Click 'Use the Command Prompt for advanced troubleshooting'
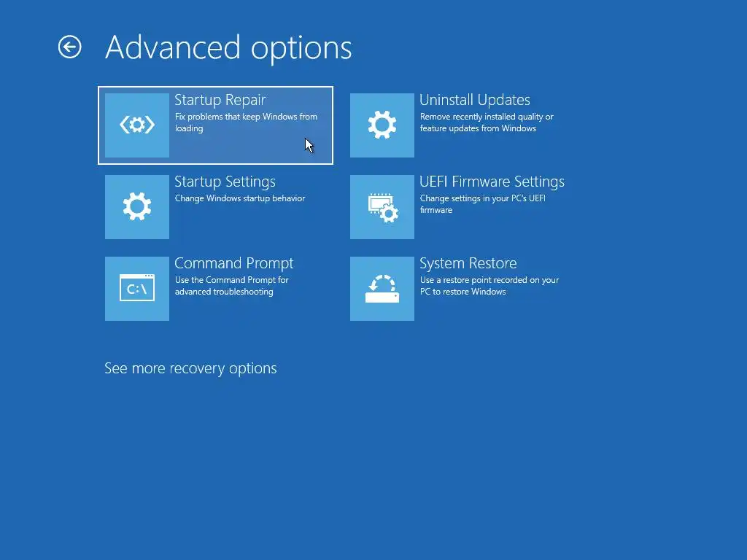The image size is (747, 560). pyautogui.click(x=231, y=286)
